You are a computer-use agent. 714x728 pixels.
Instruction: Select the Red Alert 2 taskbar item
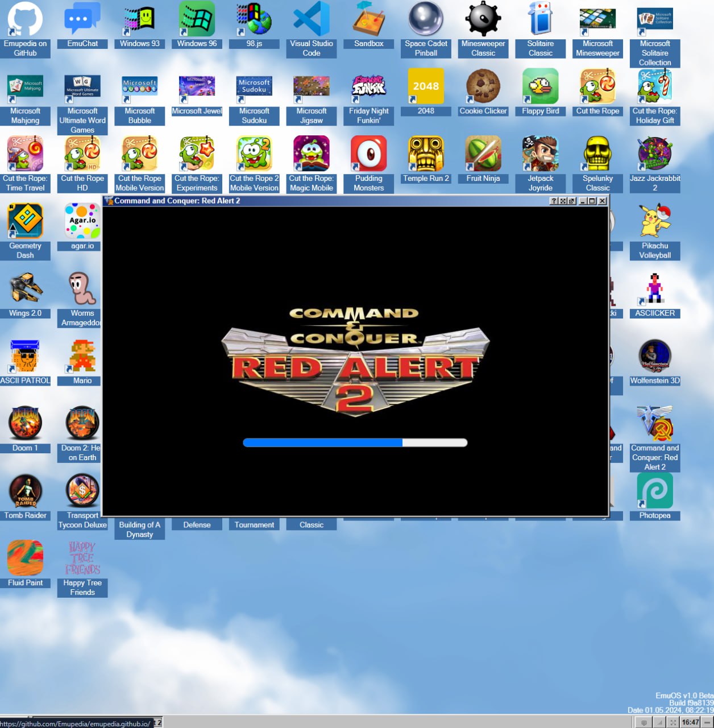[158, 722]
